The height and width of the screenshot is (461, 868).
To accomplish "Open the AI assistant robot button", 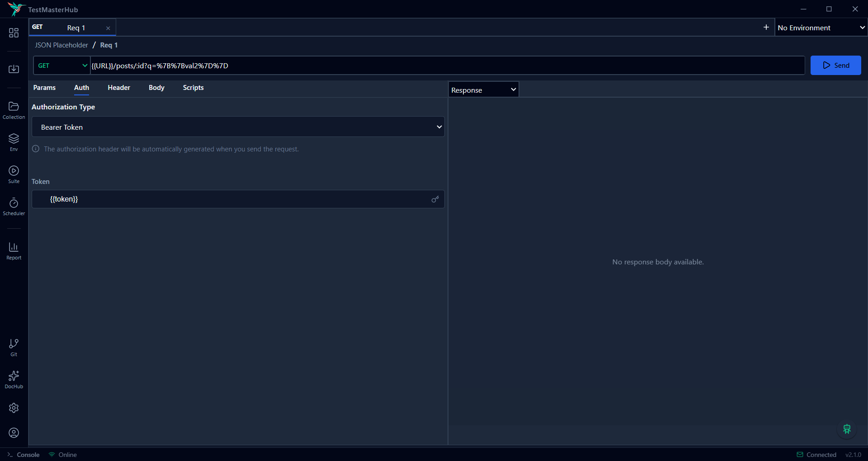I will [x=847, y=430].
